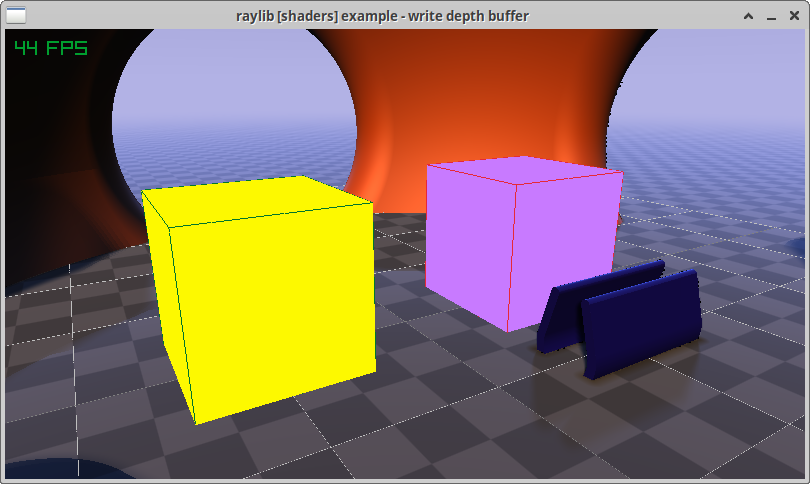Screen dimensions: 810x484
Task: Click the 44 FPS counter text
Action: pos(51,48)
